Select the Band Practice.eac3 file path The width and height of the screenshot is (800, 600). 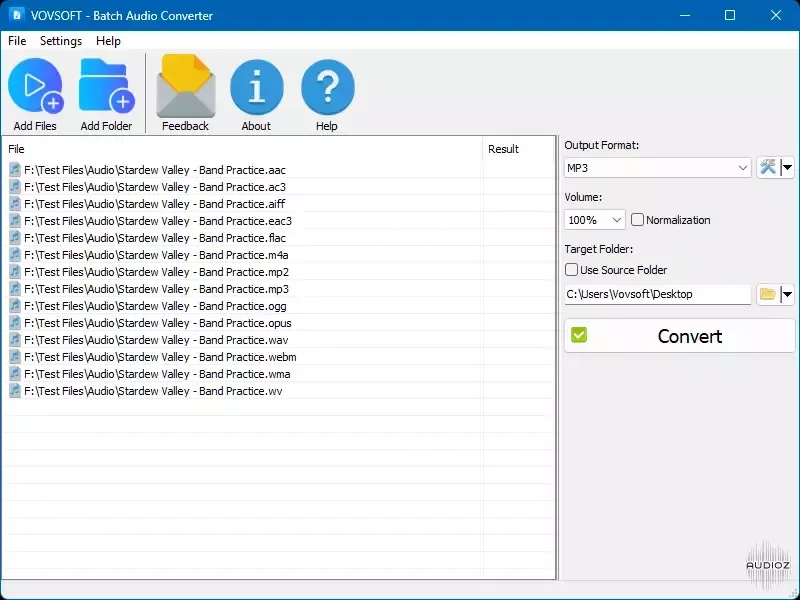pyautogui.click(x=158, y=221)
